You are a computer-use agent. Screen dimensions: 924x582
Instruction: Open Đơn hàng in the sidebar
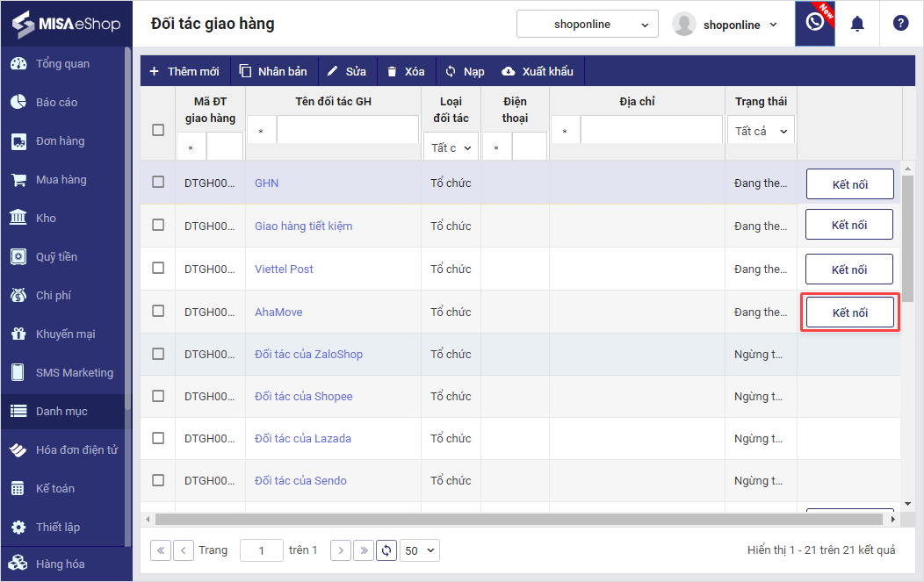click(x=60, y=141)
